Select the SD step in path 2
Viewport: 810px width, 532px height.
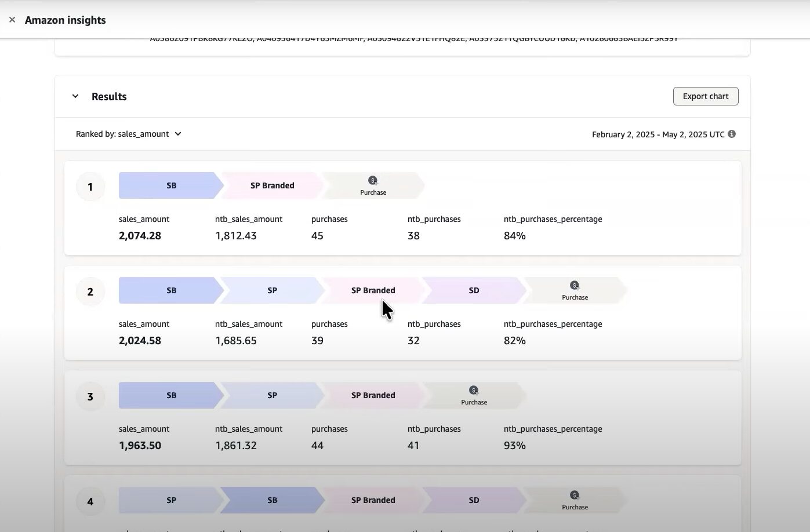474,290
